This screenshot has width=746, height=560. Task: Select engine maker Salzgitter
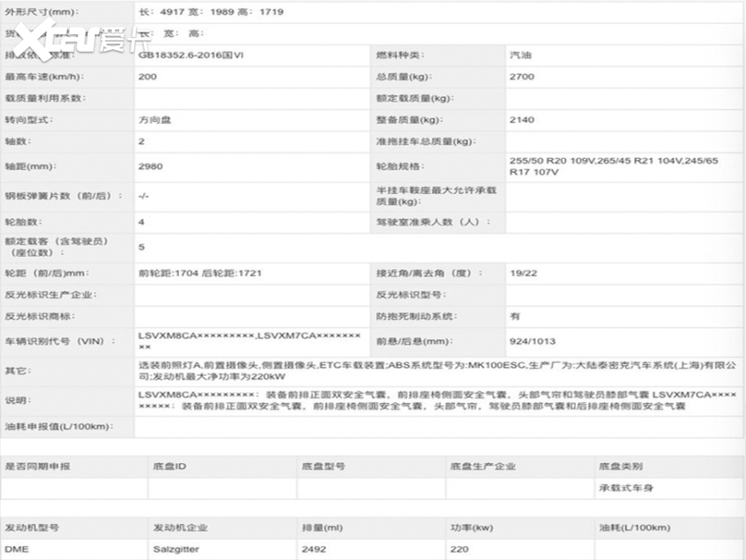[x=176, y=549]
